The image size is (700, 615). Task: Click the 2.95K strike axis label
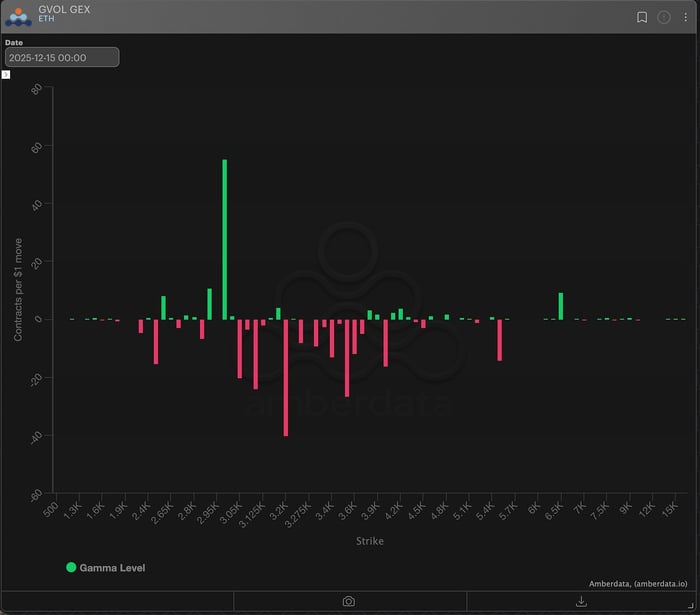208,513
